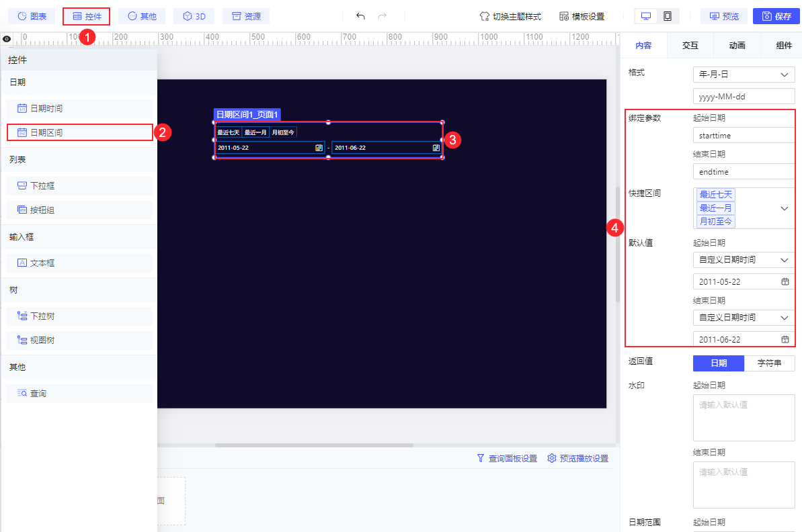This screenshot has width=802, height=532.
Task: Click the redo arrow icon
Action: [382, 16]
